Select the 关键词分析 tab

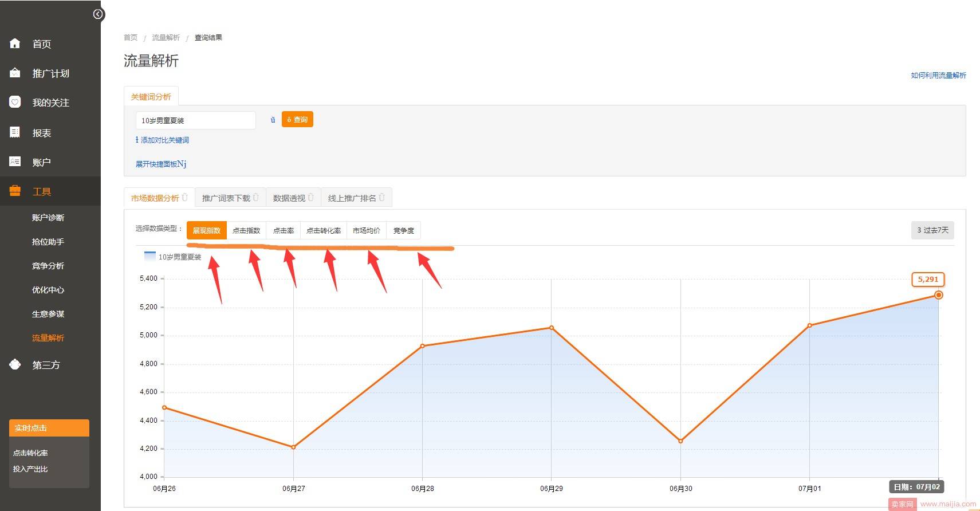pos(151,96)
